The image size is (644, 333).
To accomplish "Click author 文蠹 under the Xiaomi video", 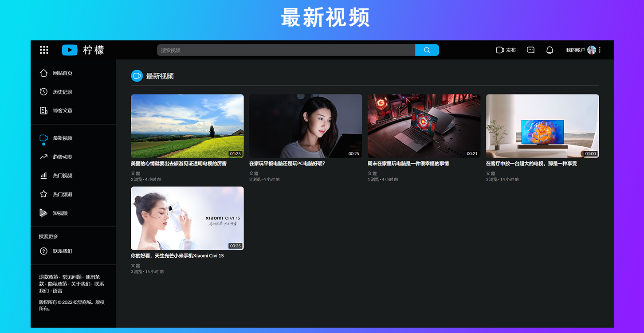I will (x=135, y=266).
